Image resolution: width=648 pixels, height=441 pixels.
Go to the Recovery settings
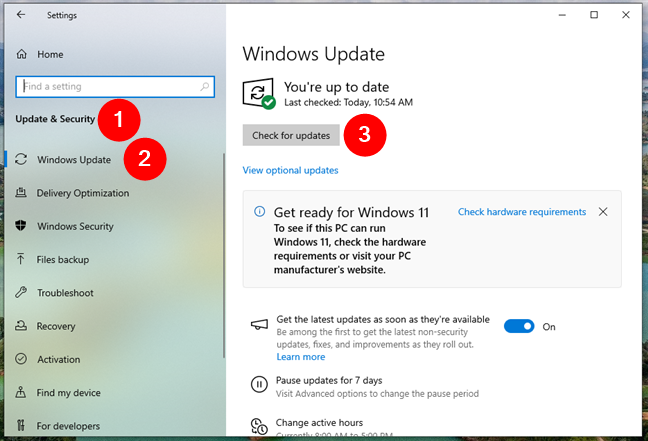[x=56, y=326]
